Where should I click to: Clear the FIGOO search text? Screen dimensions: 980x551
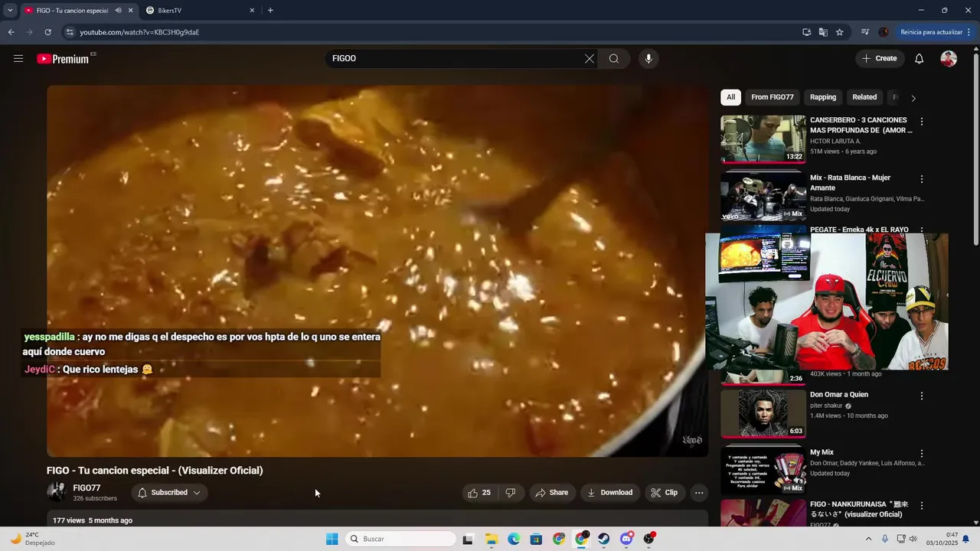point(590,59)
